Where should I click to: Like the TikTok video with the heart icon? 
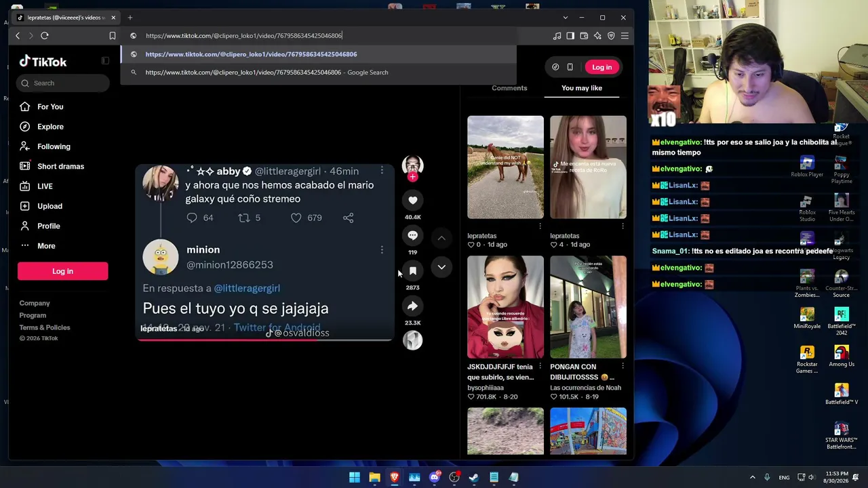click(412, 200)
